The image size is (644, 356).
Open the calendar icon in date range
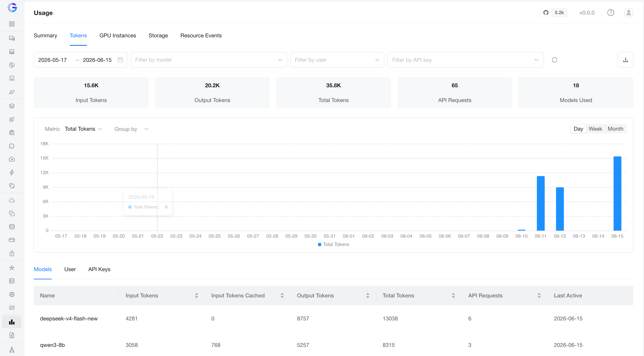[120, 60]
